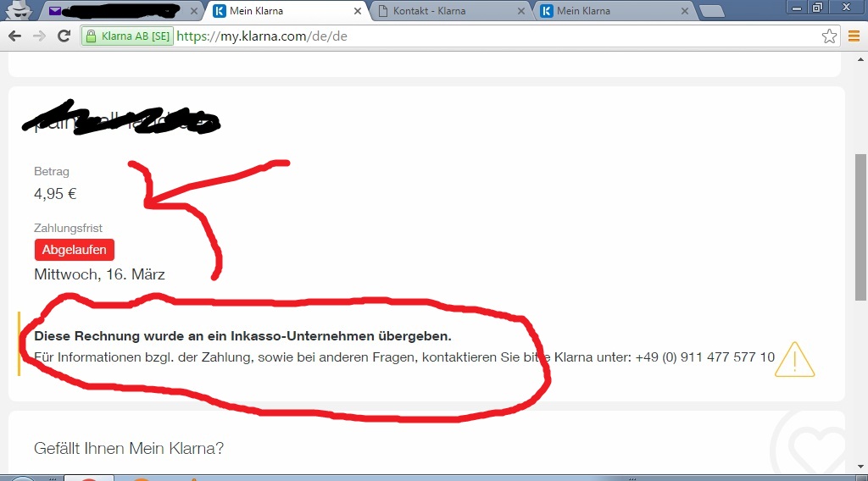Open a new tab
868x481 pixels.
[x=712, y=11]
